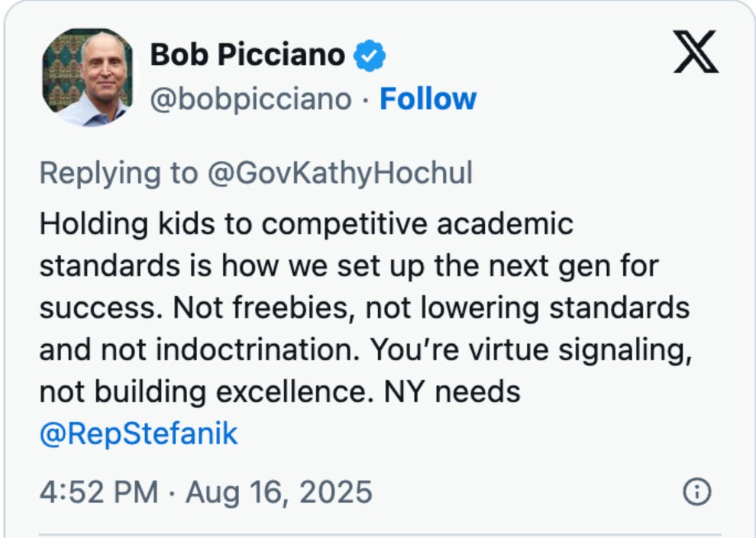Screen dimensions: 756x538
Task: Click 'lowering standards' in the tweet body
Action: point(554,308)
